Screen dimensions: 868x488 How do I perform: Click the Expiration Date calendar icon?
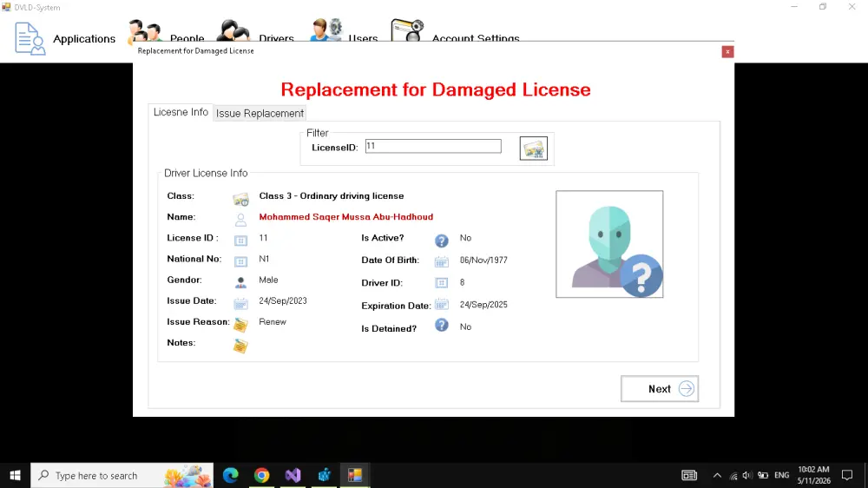click(x=441, y=305)
